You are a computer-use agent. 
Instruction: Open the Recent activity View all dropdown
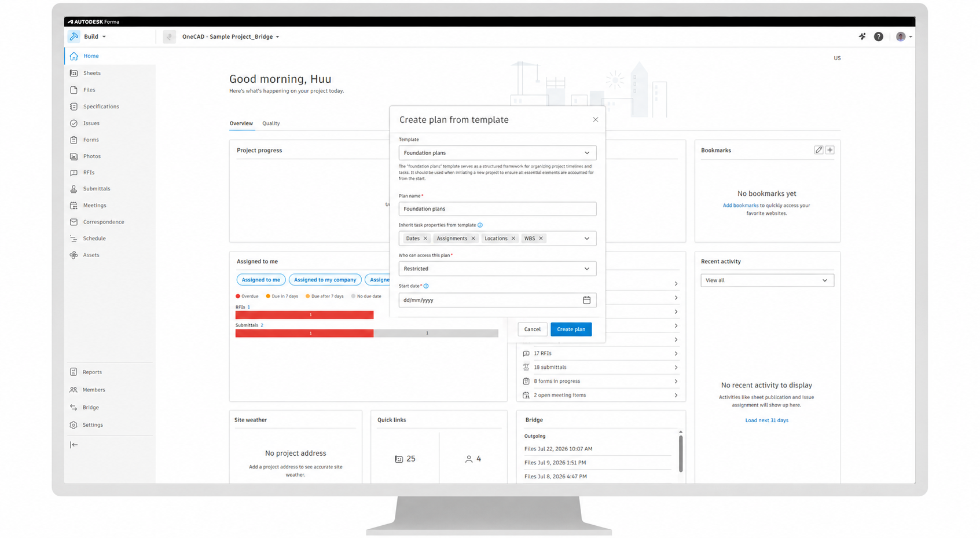(x=767, y=280)
